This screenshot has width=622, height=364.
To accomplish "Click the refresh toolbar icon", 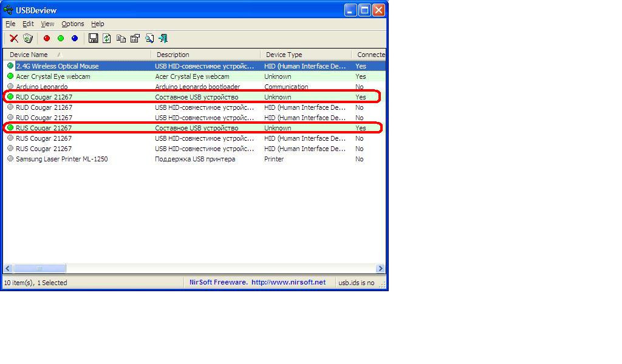I will tap(107, 38).
